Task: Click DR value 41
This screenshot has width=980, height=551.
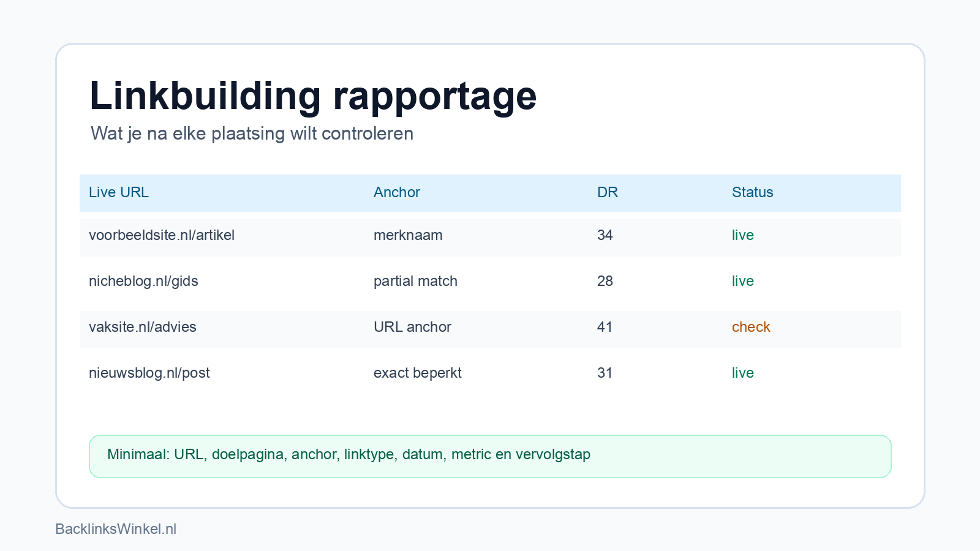Action: point(605,327)
